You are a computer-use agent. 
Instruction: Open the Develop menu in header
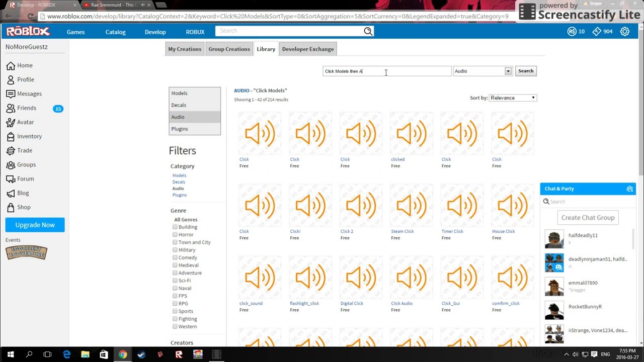[x=155, y=32]
